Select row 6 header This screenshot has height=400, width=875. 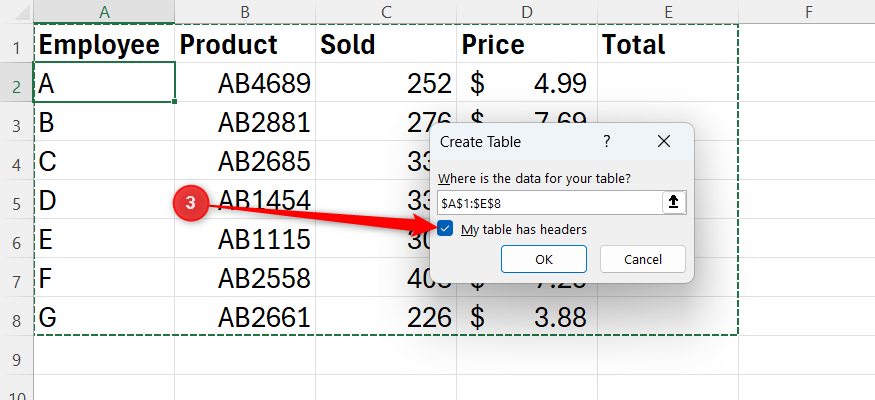pyautogui.click(x=17, y=239)
